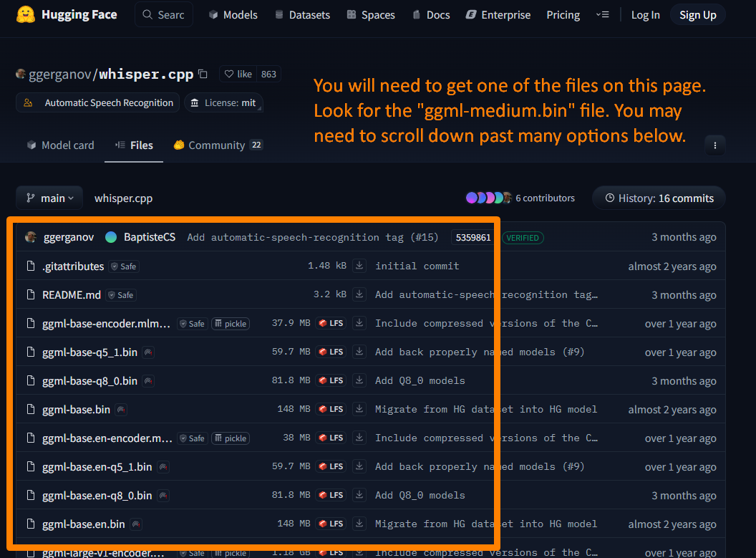Screen dimensions: 756x558
Task: Download the ggml-base.bin file
Action: coord(359,408)
